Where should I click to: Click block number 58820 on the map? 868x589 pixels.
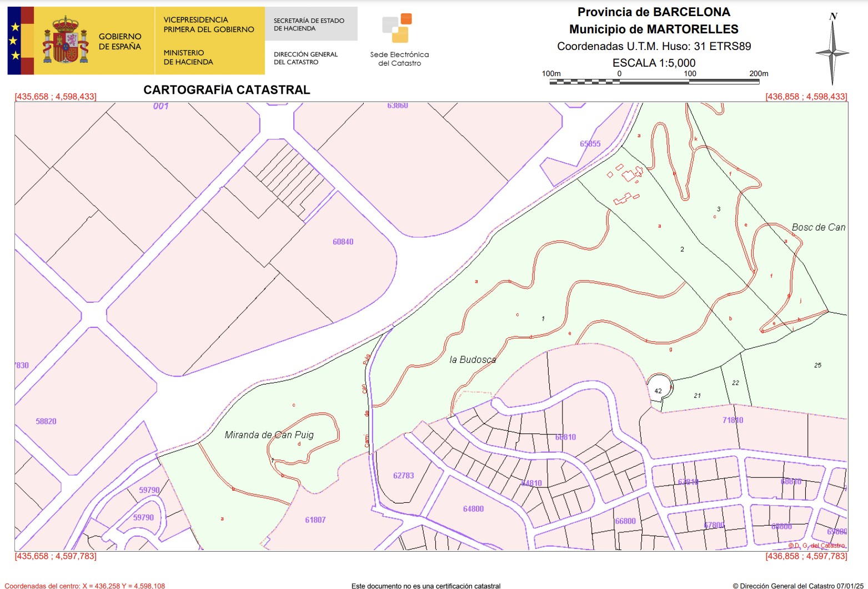pyautogui.click(x=46, y=421)
